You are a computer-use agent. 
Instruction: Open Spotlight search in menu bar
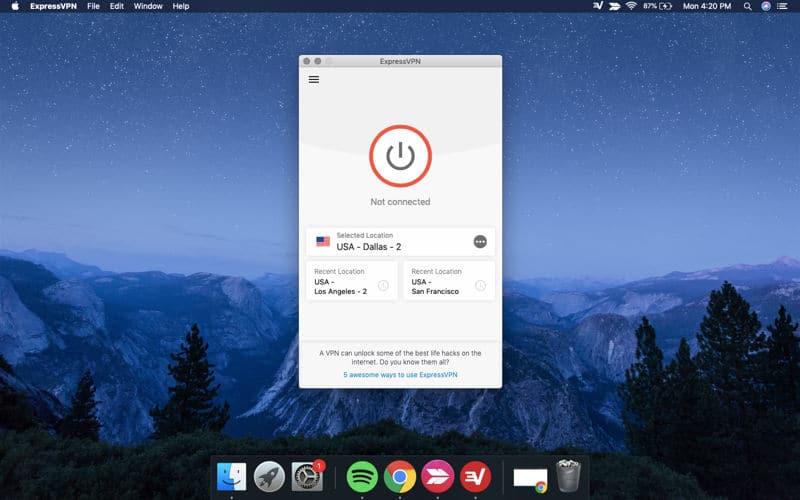point(747,6)
